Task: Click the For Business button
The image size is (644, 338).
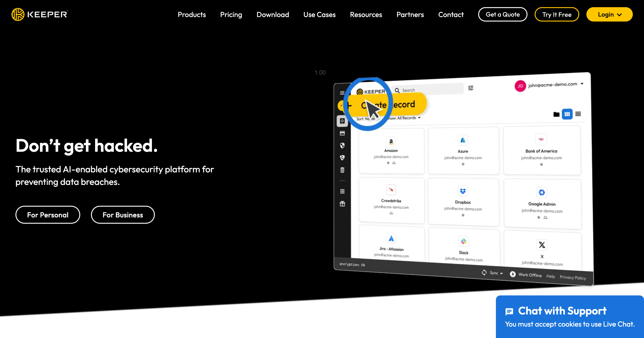Action: click(x=123, y=214)
